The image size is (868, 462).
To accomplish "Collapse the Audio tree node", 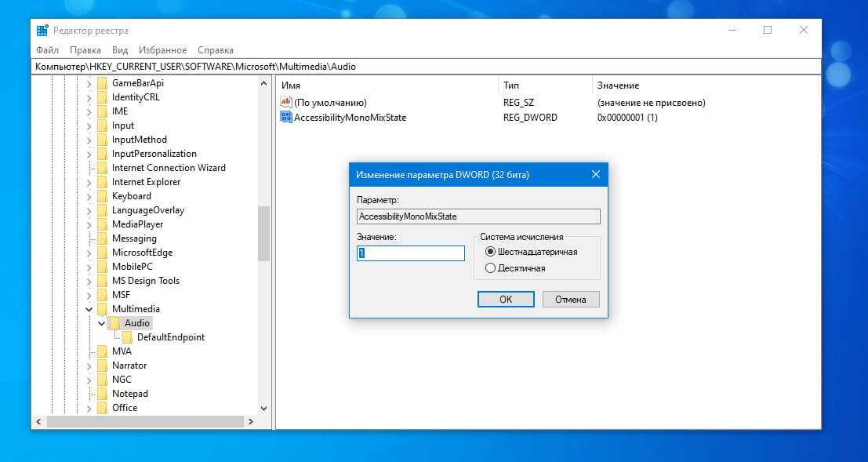I will tap(101, 323).
